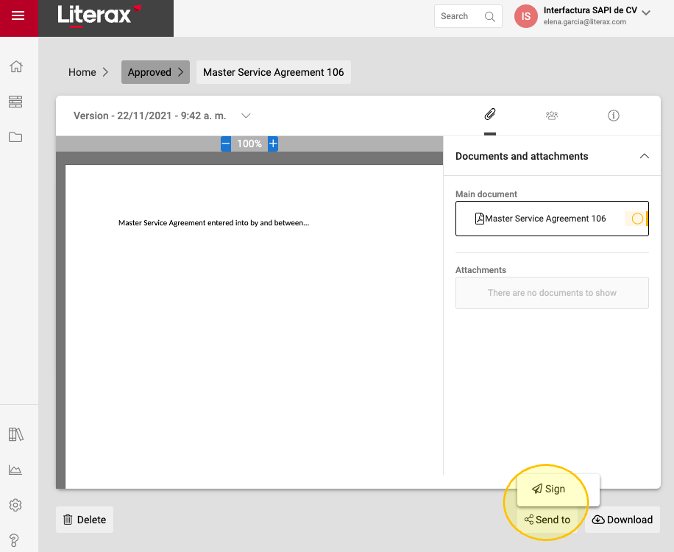The width and height of the screenshot is (674, 552).
Task: Open the stacked list icon in sidebar
Action: (15, 102)
